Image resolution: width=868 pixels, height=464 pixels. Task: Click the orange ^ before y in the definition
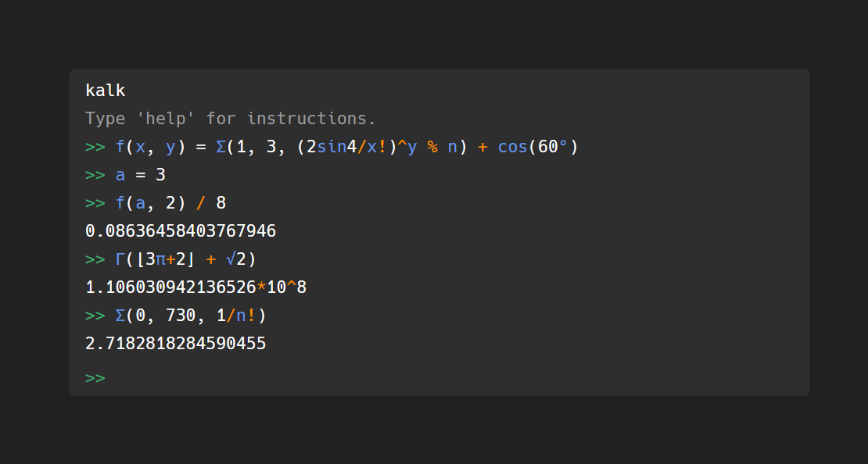pos(402,145)
